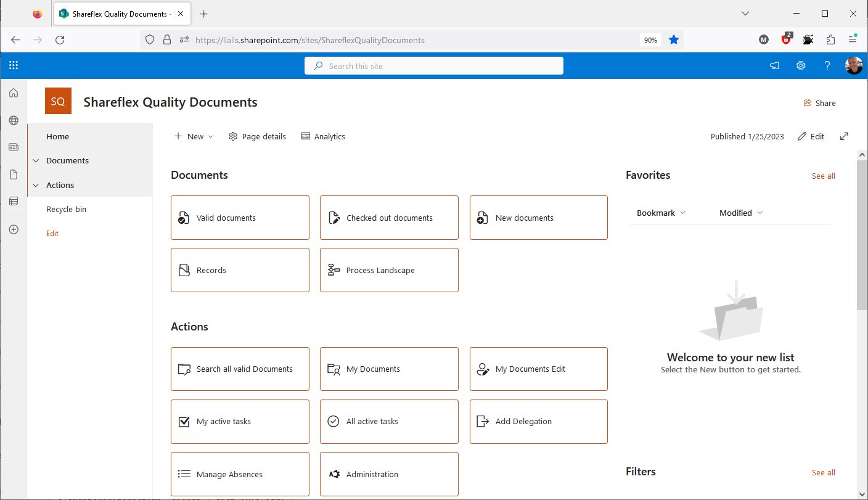Open the Checked out documents tile
Viewport: 868px width, 500px height.
pos(389,218)
